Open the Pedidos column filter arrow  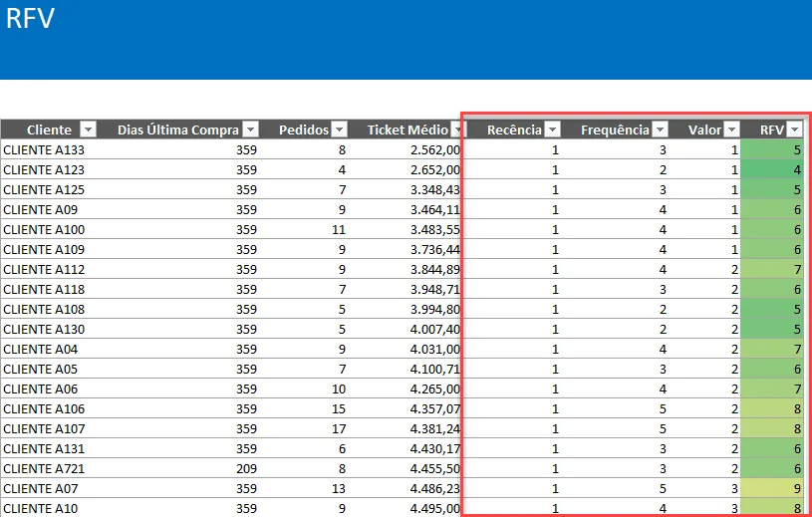(x=339, y=129)
